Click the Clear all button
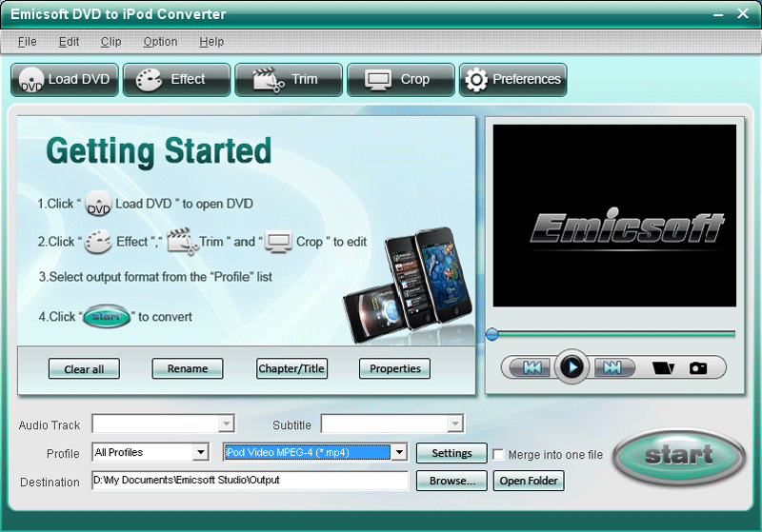The image size is (762, 532). (84, 369)
